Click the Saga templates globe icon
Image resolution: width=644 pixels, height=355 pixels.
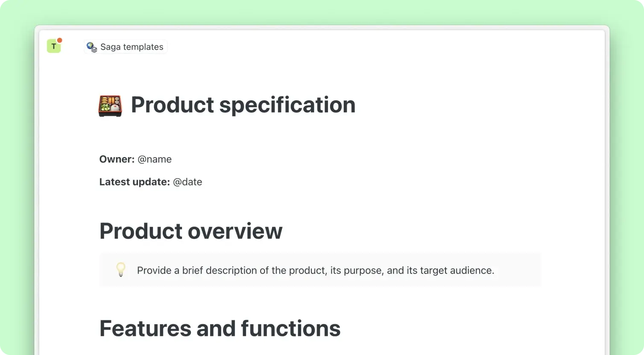92,47
